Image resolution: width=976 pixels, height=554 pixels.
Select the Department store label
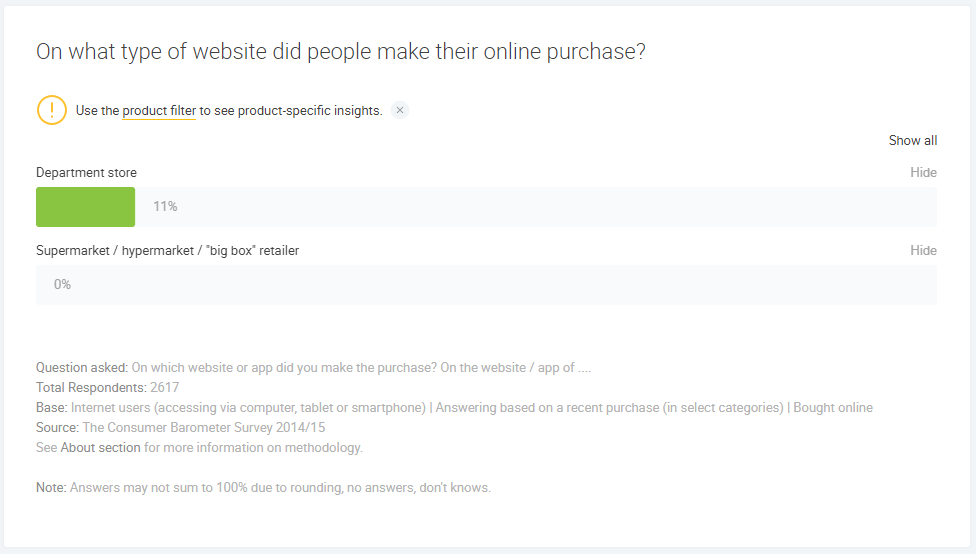point(86,173)
